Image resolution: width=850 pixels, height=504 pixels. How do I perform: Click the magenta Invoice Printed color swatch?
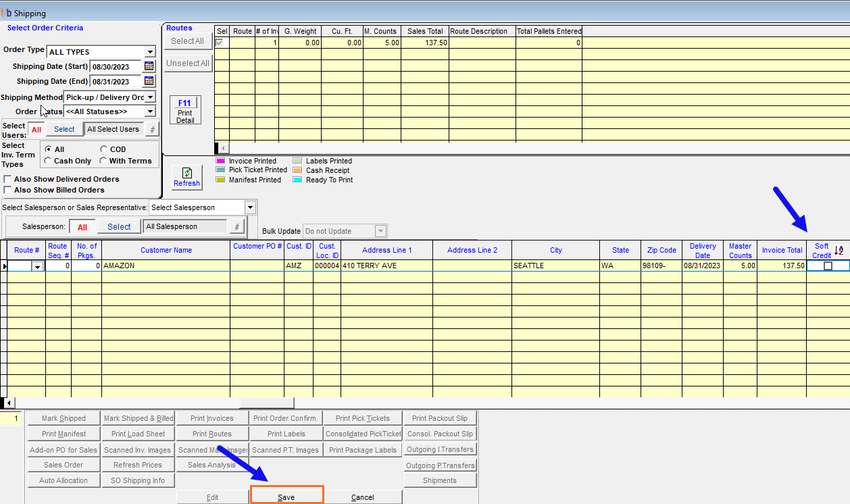coord(220,161)
